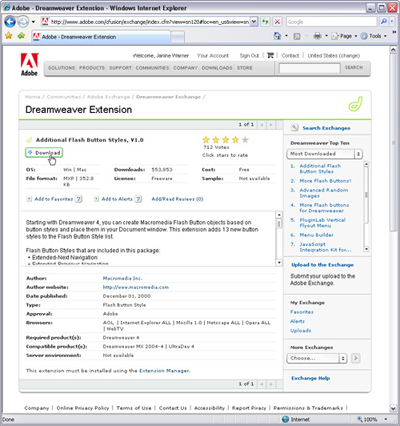Open the Tools menu

[374, 36]
